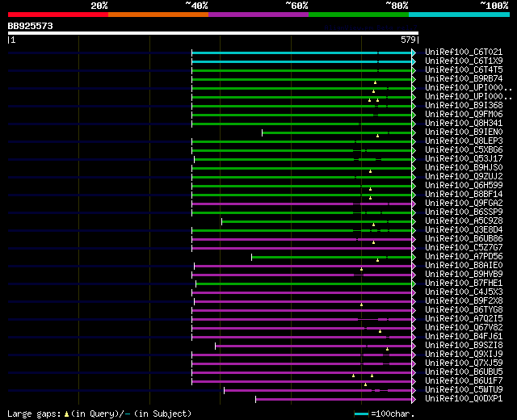Click green arrowhead ending the C5XBG6 alignment
Viewport: 517px width, 420px height.
pos(414,151)
